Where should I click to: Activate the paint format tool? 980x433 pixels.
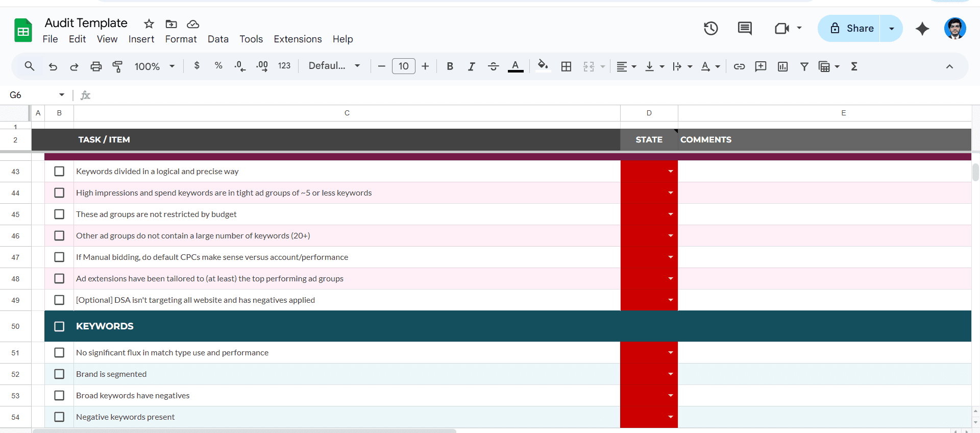click(117, 66)
